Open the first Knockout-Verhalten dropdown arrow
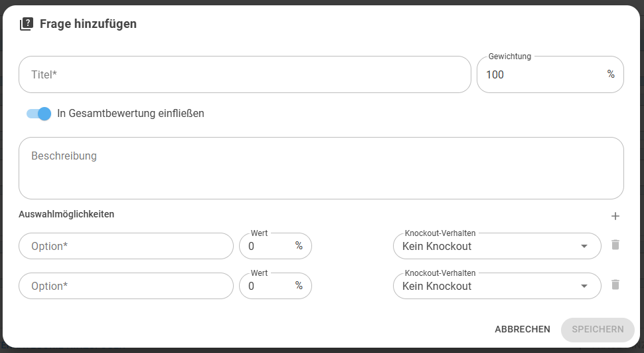This screenshot has height=353, width=644. point(584,246)
